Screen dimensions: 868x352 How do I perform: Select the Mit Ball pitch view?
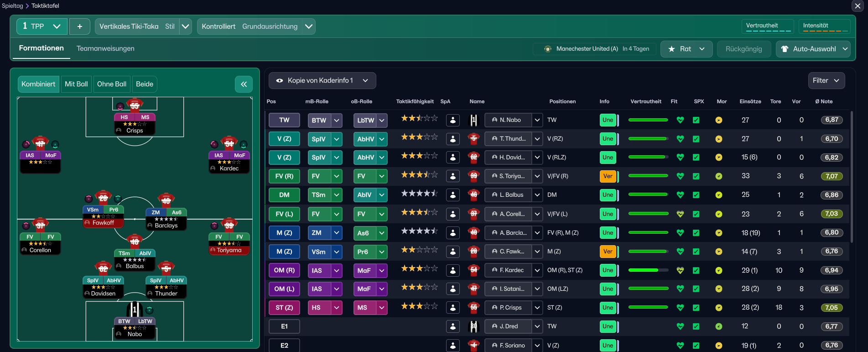click(x=76, y=84)
